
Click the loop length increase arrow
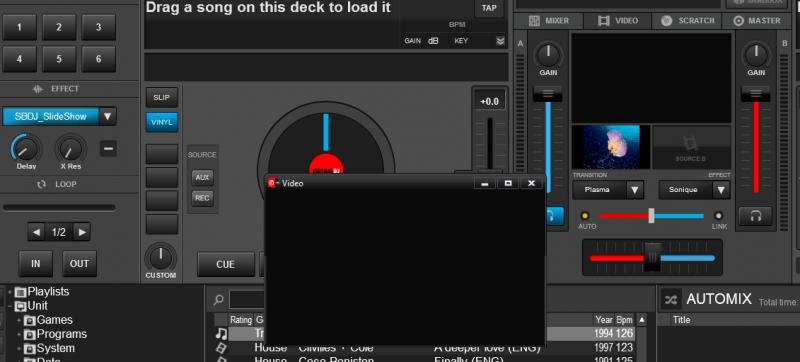tap(82, 232)
